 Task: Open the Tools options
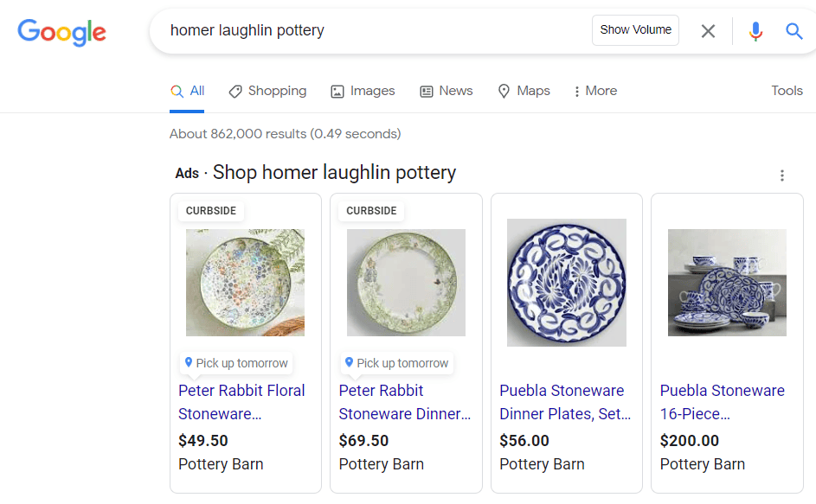(x=787, y=90)
